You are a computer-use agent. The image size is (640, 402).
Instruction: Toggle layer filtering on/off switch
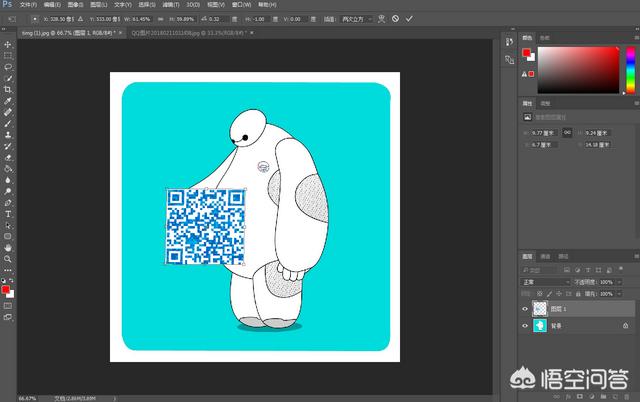click(620, 269)
